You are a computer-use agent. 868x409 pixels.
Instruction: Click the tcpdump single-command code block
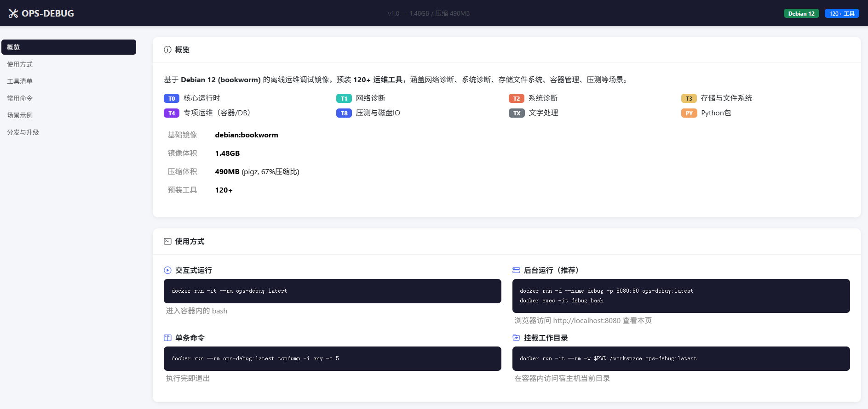333,358
